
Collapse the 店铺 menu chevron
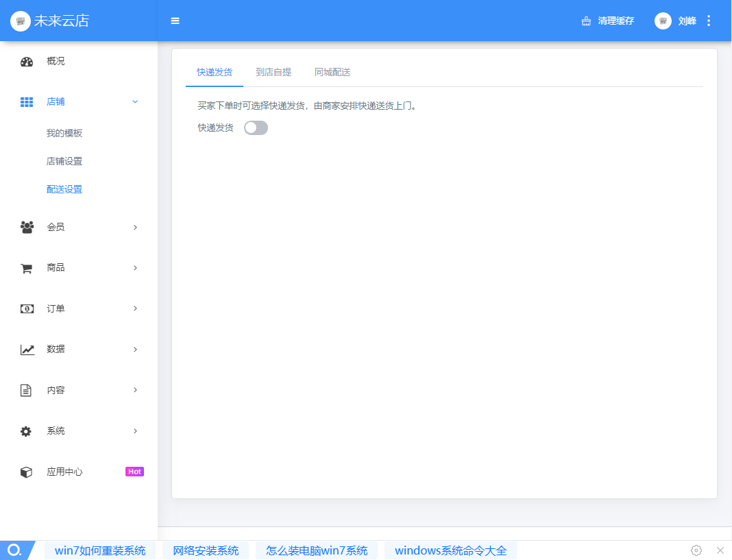pos(135,102)
